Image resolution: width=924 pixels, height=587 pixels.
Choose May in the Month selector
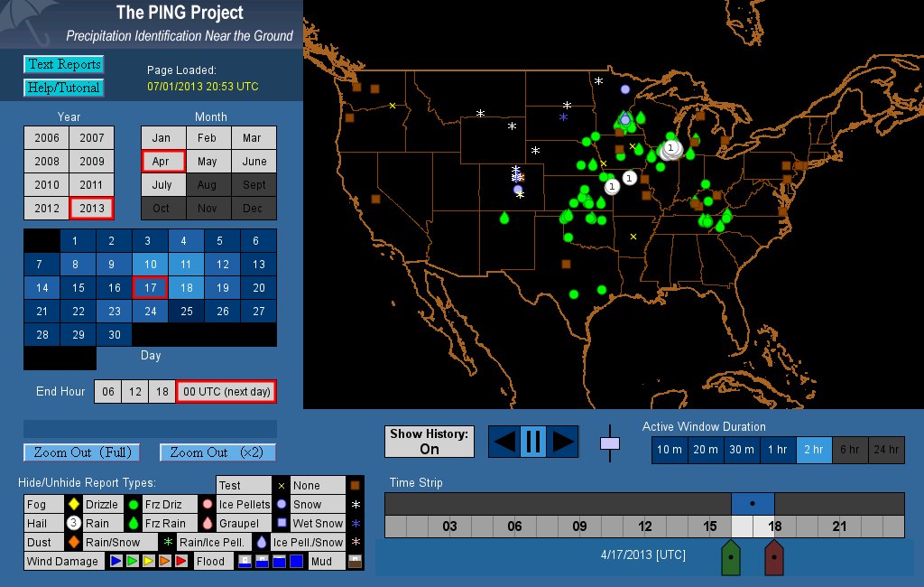[x=208, y=162]
